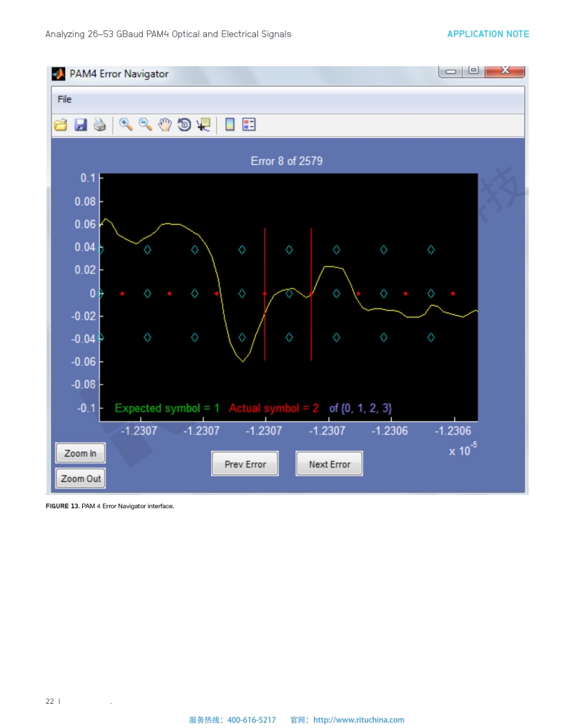Activate the Pan hand tool
The image size is (563, 728).
point(165,125)
